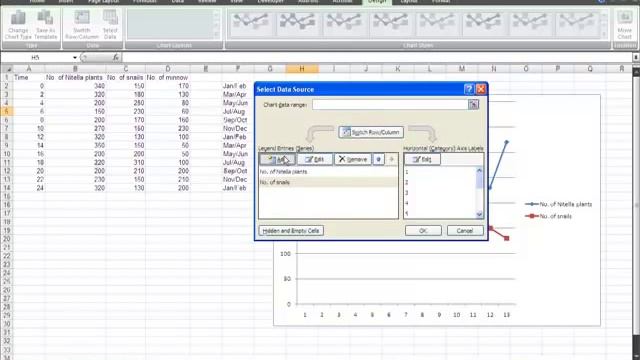Click the Chart data range field
Screen dimensions: 640x360
pyautogui.click(x=390, y=104)
